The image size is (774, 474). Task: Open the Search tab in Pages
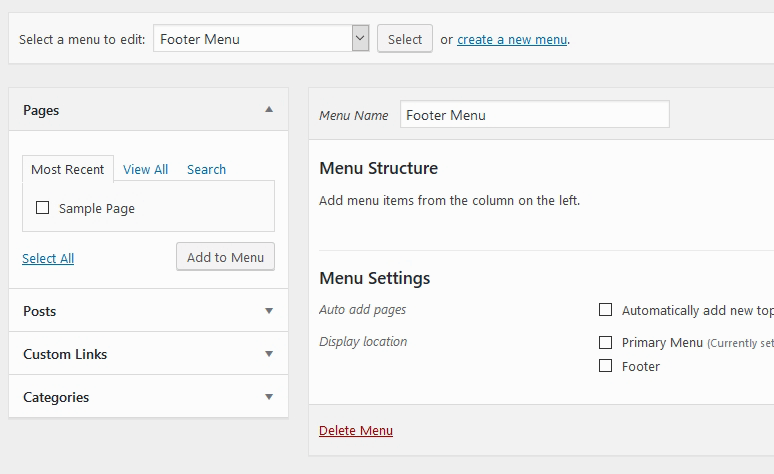pos(206,169)
